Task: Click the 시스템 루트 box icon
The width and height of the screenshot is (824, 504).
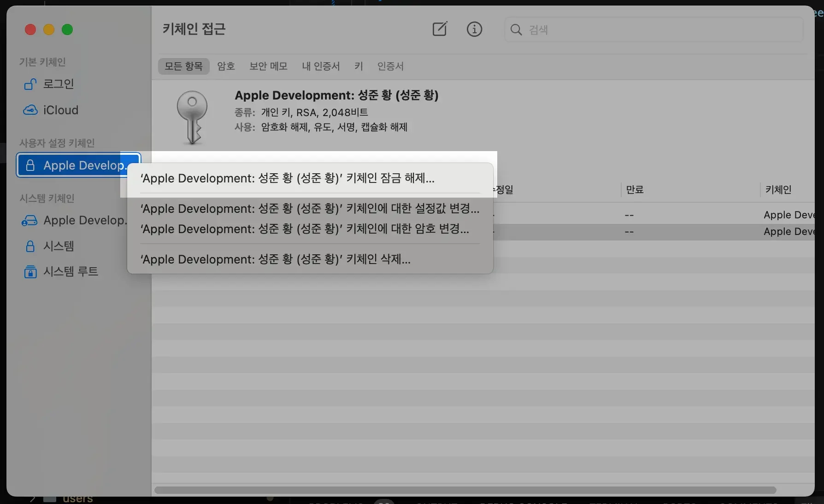Action: coord(30,271)
